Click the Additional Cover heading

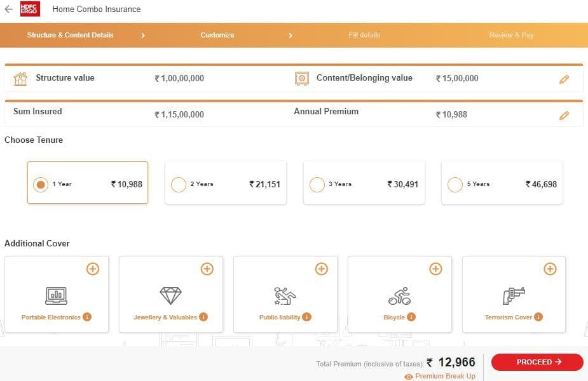pyautogui.click(x=37, y=243)
